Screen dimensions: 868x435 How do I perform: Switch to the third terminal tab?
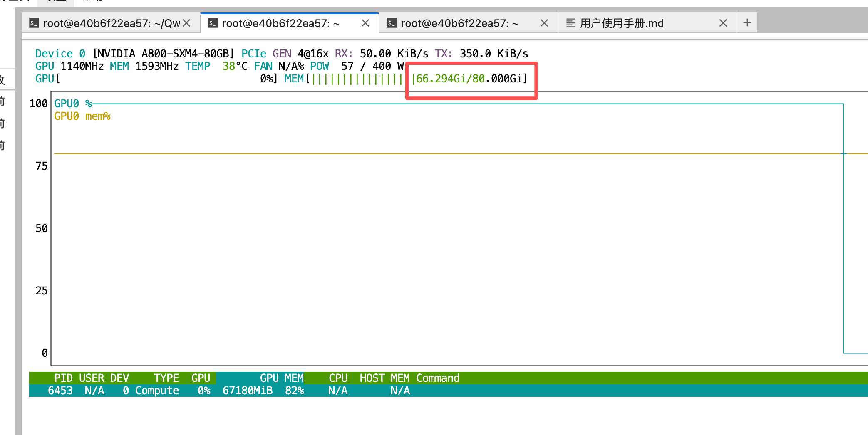tap(459, 23)
